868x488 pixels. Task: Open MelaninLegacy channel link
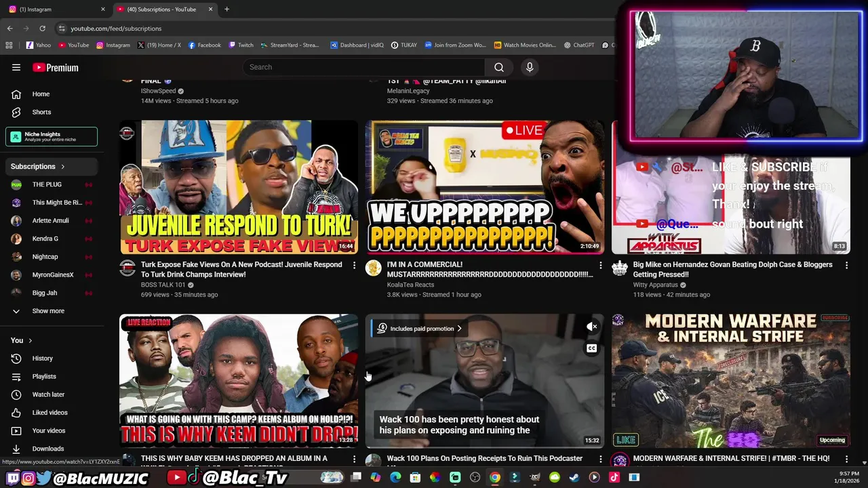coord(408,91)
